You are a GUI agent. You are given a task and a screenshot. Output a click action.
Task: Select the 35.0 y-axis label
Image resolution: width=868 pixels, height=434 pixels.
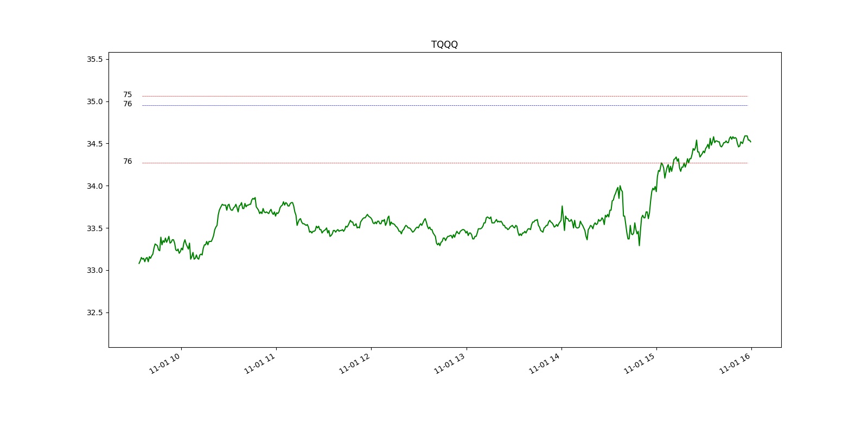click(x=94, y=101)
